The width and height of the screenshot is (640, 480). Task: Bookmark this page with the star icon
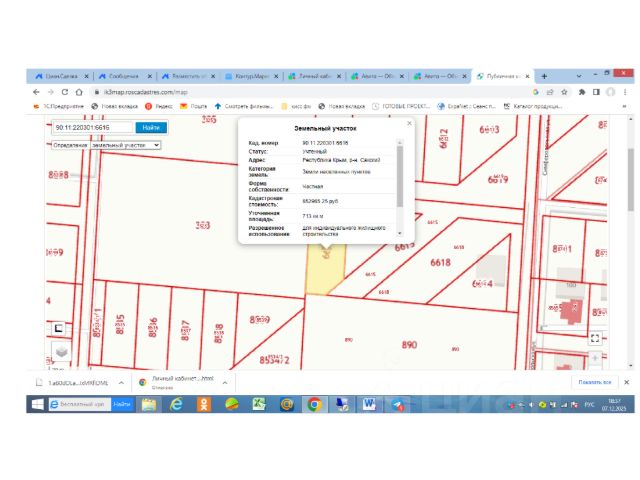[x=564, y=92]
